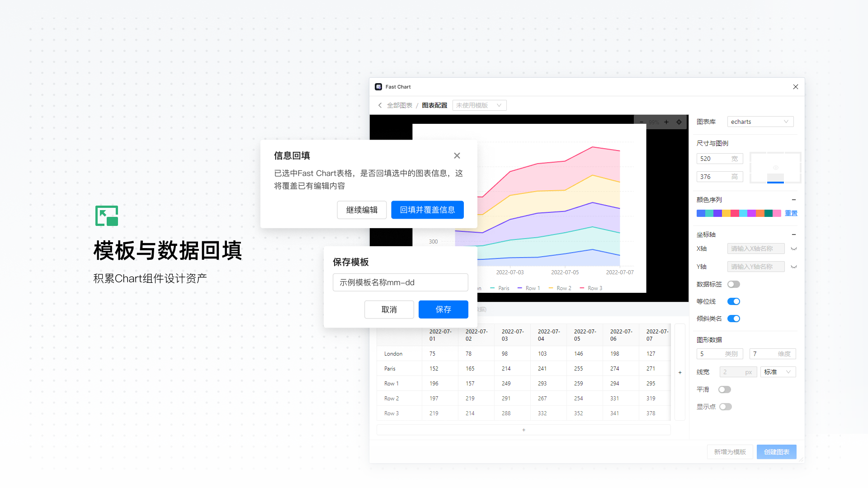
Task: Click the Fast Chart logo icon
Action: click(378, 86)
